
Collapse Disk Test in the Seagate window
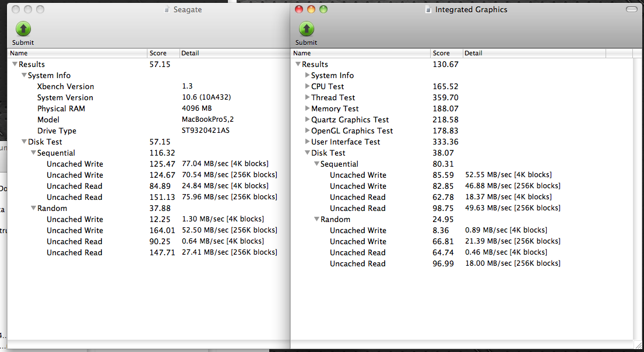(24, 142)
